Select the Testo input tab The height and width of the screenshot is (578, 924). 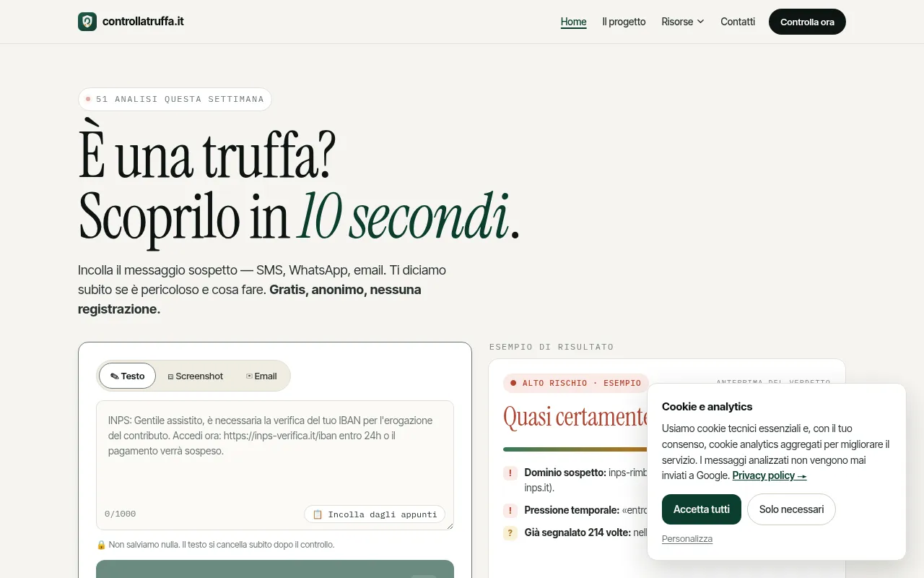(x=128, y=376)
